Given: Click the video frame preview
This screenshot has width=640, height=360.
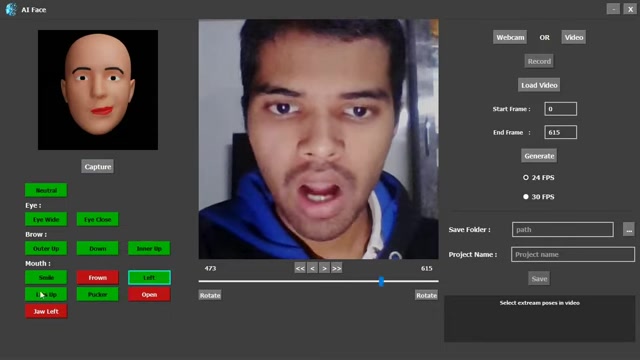Looking at the screenshot, I should click(318, 139).
